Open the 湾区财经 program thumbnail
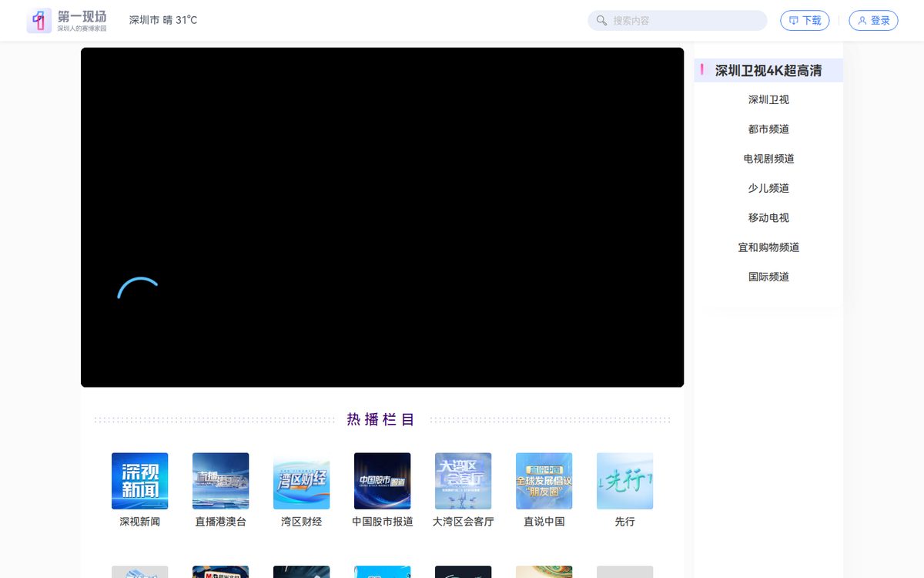 (x=301, y=481)
